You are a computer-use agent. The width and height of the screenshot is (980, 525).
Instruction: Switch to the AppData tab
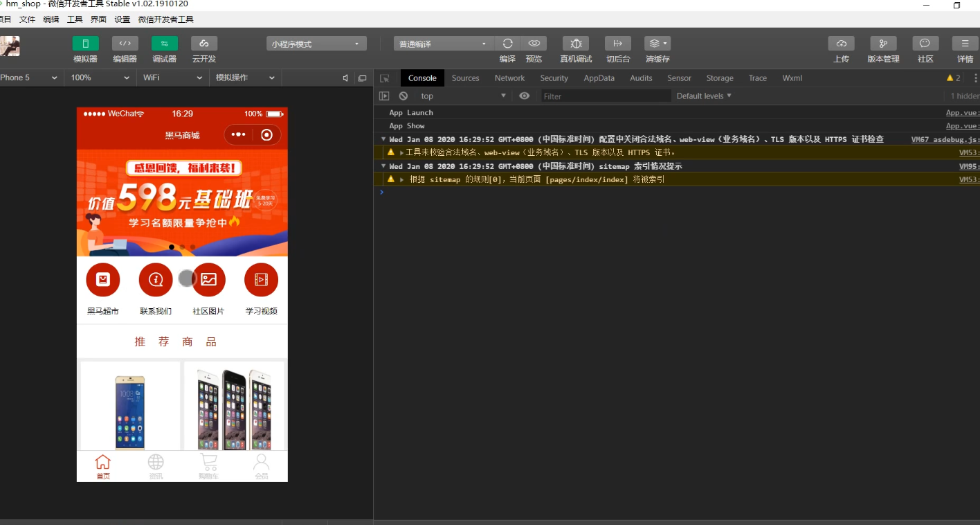599,78
